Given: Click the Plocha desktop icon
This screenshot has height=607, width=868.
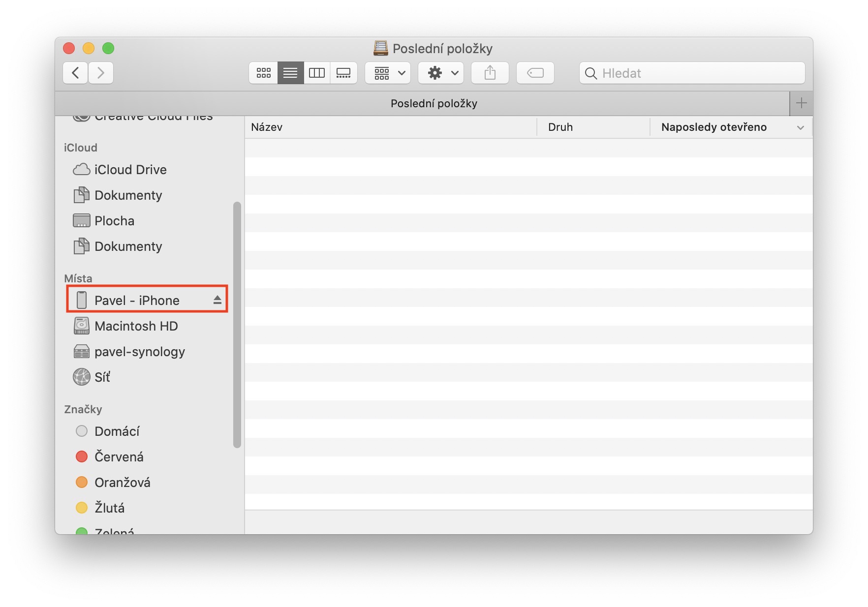Looking at the screenshot, I should pos(82,221).
